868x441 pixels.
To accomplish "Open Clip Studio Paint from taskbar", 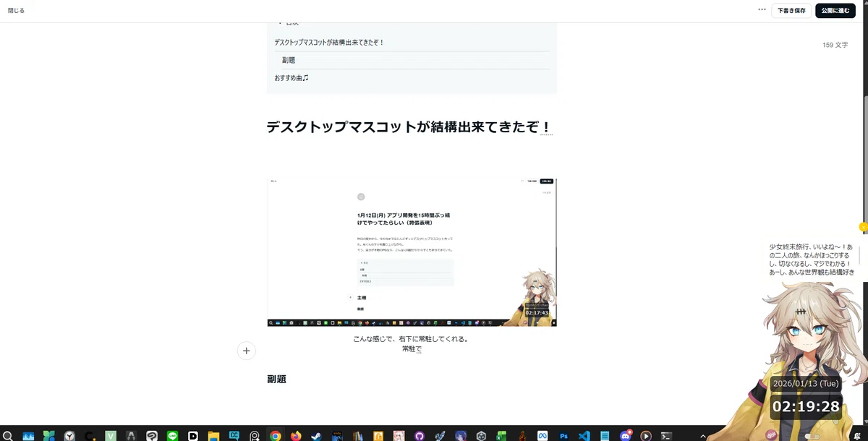I will tap(153, 436).
